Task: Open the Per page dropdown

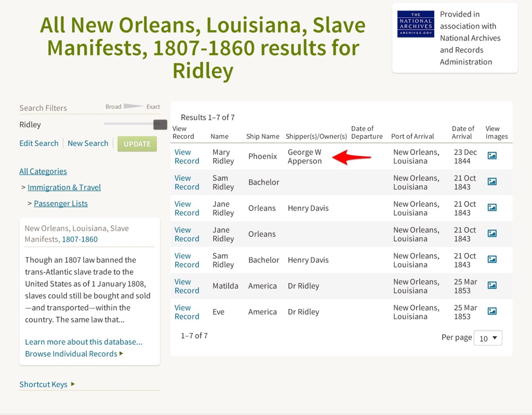Action: 487,338
